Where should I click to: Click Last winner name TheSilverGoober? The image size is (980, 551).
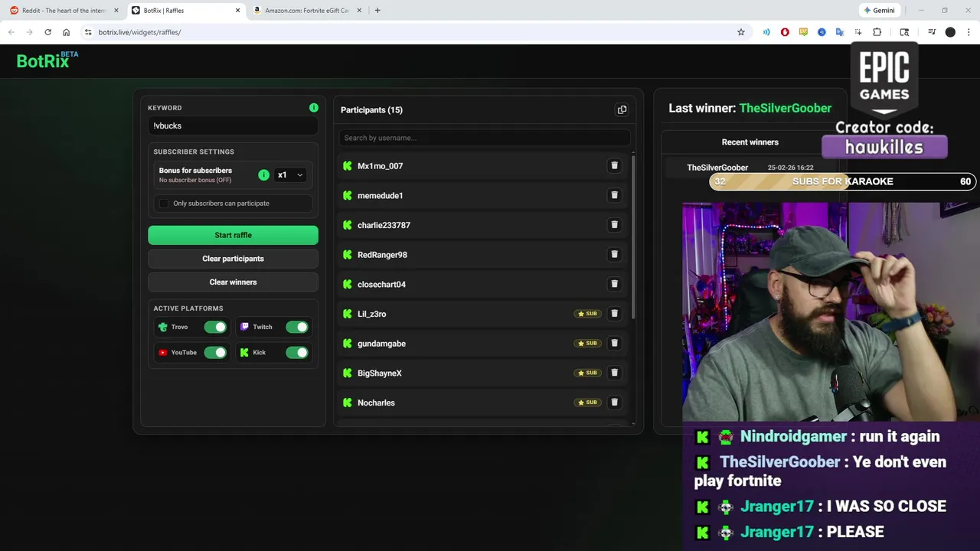[x=785, y=108]
